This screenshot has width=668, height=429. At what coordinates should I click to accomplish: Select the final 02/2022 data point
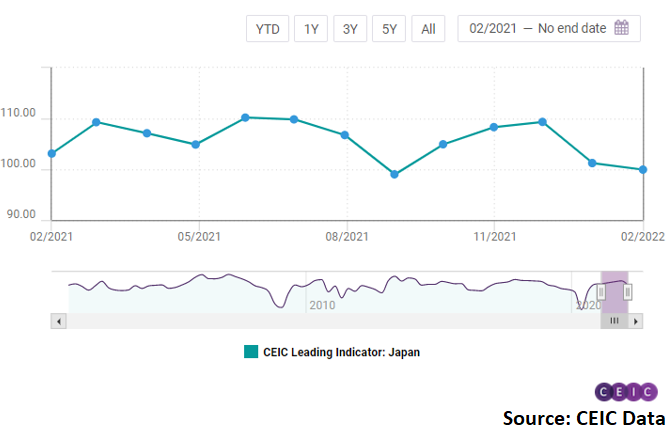pos(643,170)
